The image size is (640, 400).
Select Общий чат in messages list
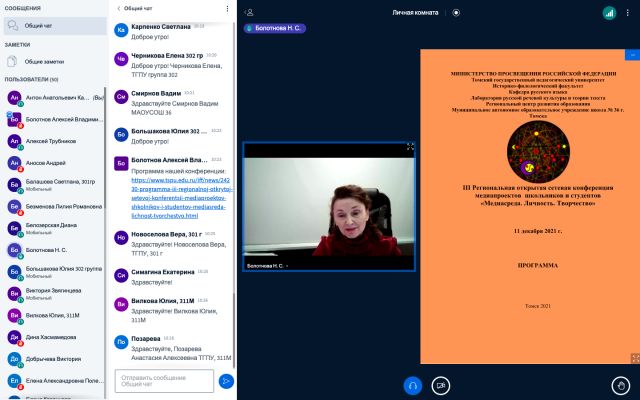click(x=55, y=26)
